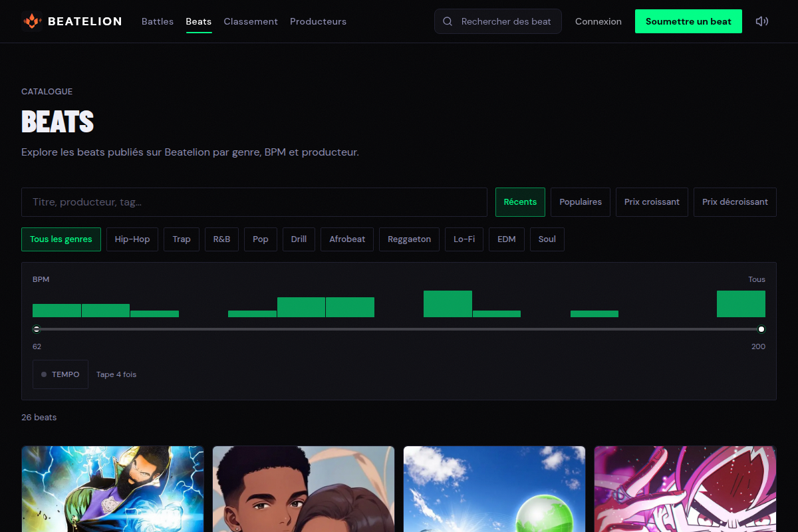Sort beats by Populaires
The image size is (798, 532).
coord(581,202)
